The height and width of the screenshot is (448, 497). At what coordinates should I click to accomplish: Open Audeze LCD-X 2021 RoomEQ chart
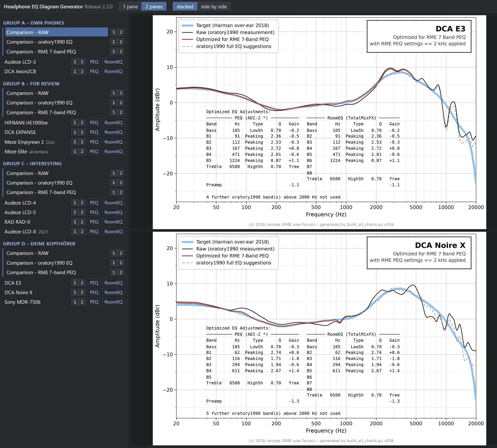point(113,231)
